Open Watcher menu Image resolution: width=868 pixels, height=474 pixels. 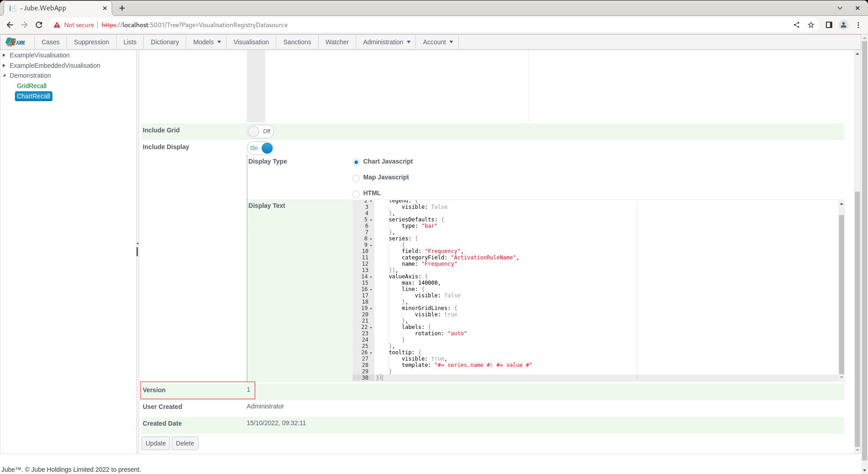pos(337,42)
